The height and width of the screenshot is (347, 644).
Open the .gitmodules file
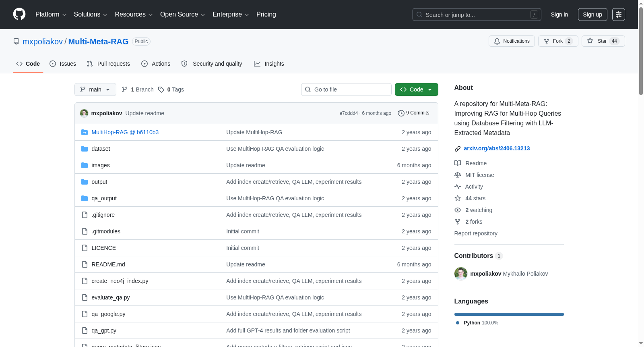(x=106, y=231)
